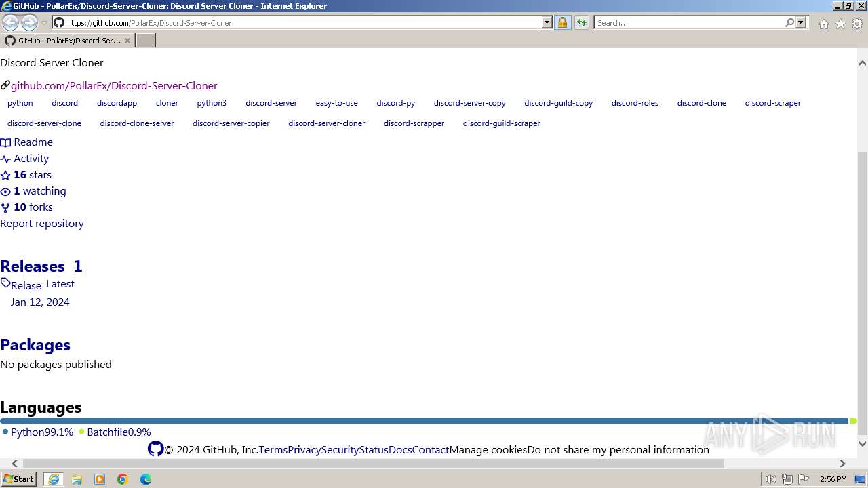Screen dimensions: 868x488
Task: Open Favorites star icon
Action: (840, 24)
